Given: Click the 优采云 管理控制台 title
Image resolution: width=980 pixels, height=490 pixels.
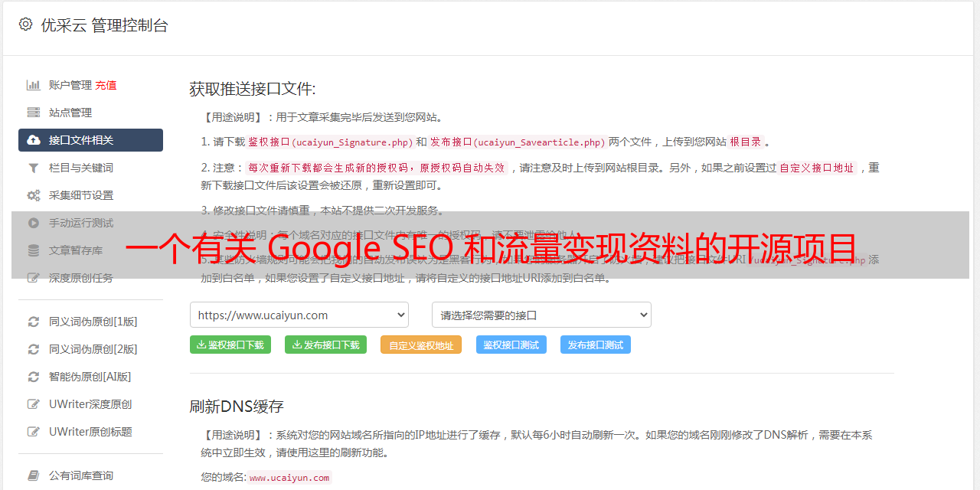Looking at the screenshot, I should pyautogui.click(x=104, y=25).
